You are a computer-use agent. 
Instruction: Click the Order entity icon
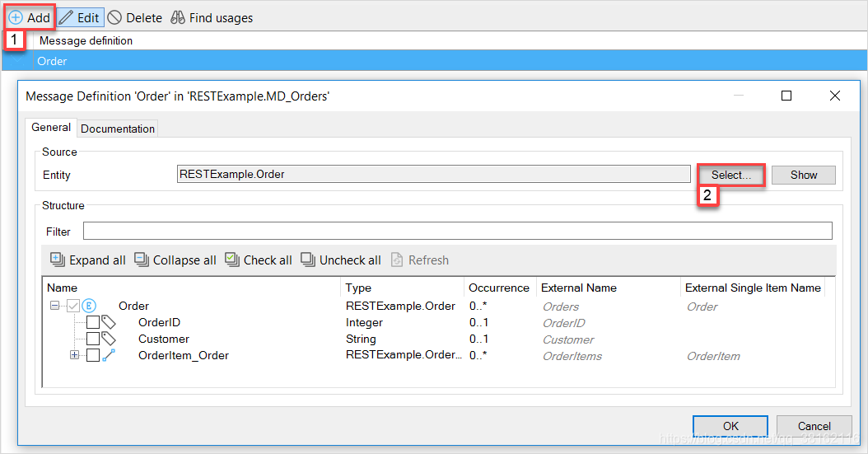click(89, 306)
